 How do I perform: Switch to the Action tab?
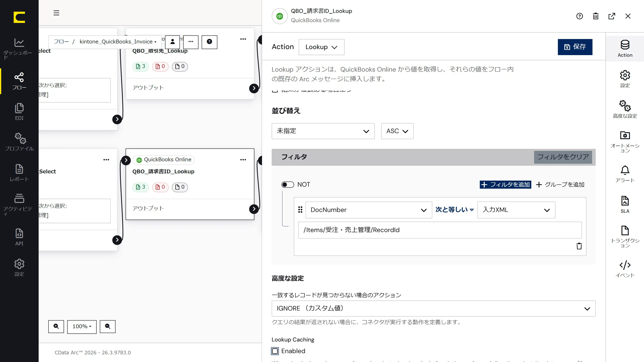click(625, 48)
